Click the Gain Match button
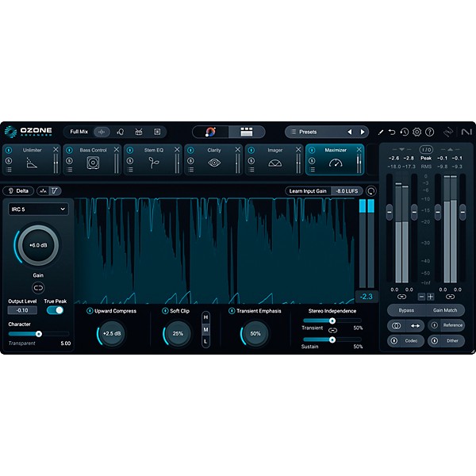This screenshot has height=476, width=476. 445,310
